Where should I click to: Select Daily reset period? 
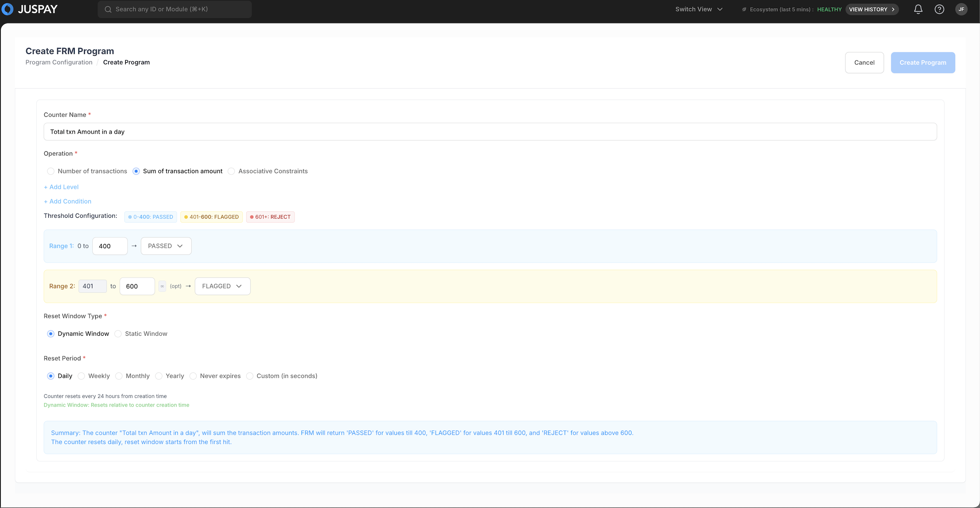tap(51, 376)
